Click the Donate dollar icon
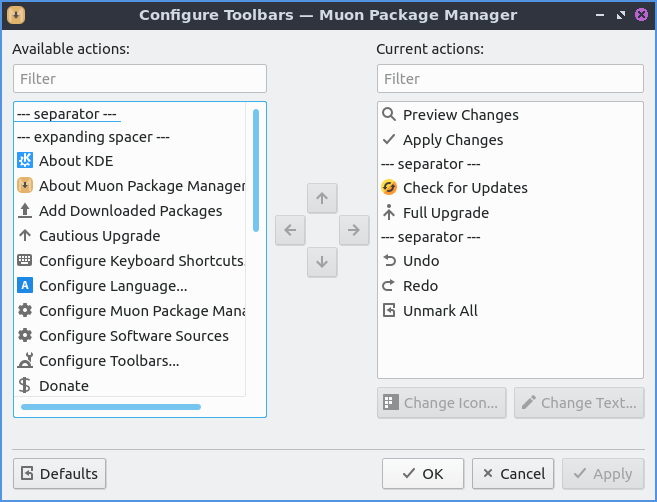Image resolution: width=657 pixels, height=502 pixels. pyautogui.click(x=26, y=385)
